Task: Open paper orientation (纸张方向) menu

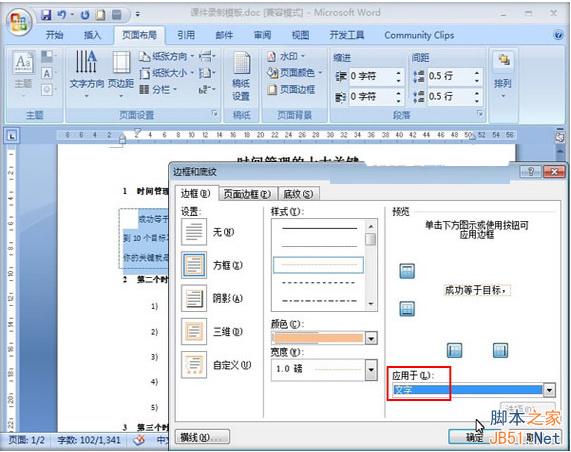Action: coord(166,56)
